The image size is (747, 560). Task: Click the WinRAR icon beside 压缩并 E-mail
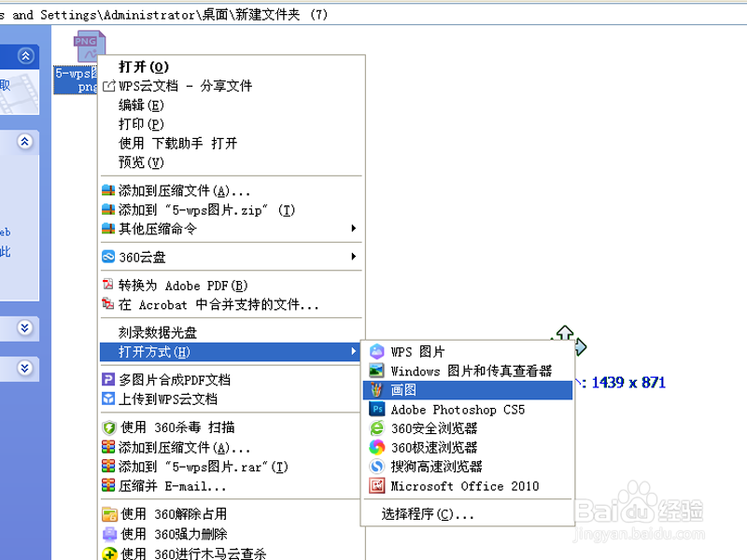click(x=108, y=485)
